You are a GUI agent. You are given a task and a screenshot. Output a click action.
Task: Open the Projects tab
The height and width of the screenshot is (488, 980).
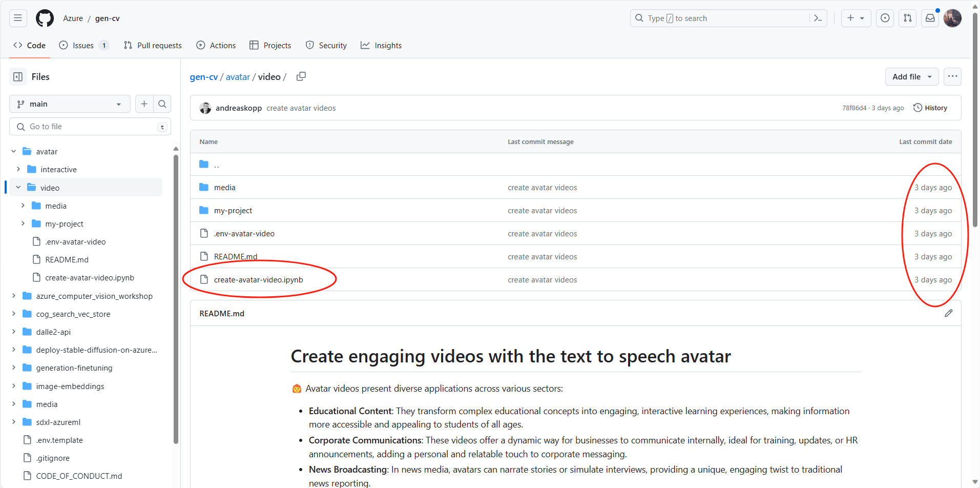270,46
